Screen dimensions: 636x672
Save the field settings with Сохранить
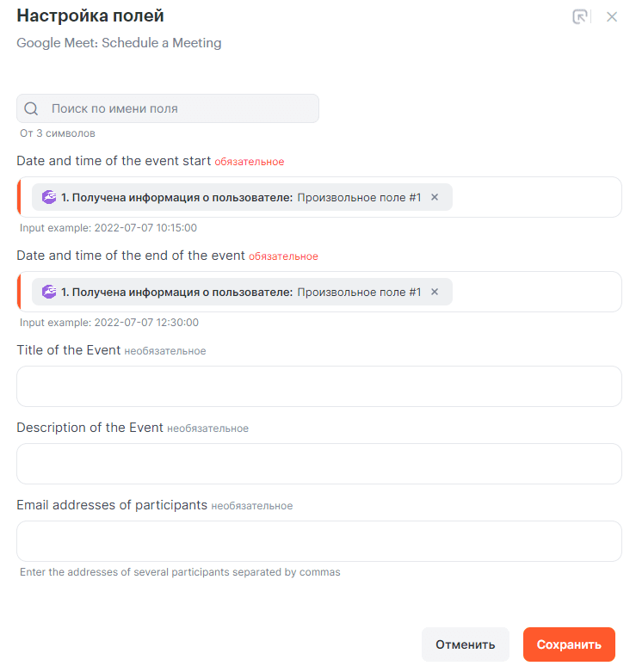pos(569,644)
